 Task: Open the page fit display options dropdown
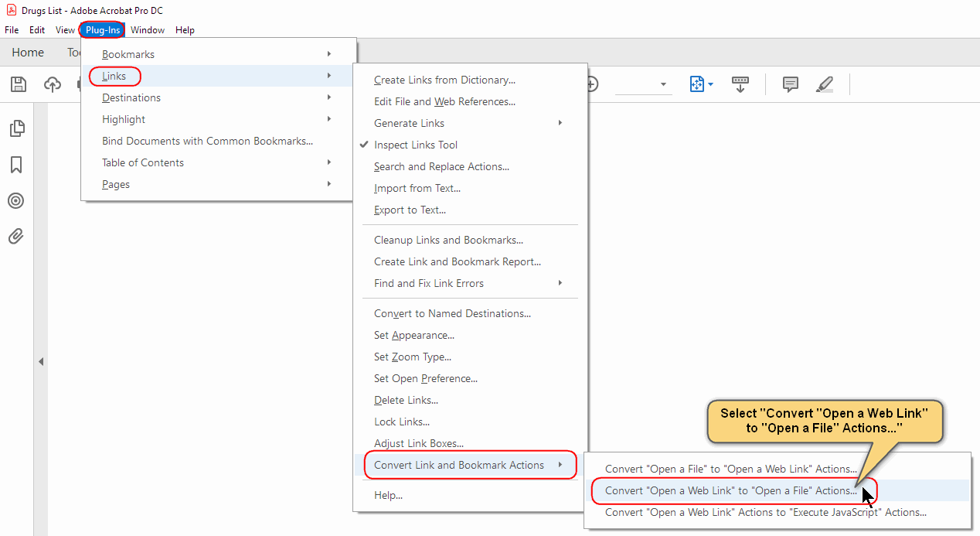tap(700, 84)
